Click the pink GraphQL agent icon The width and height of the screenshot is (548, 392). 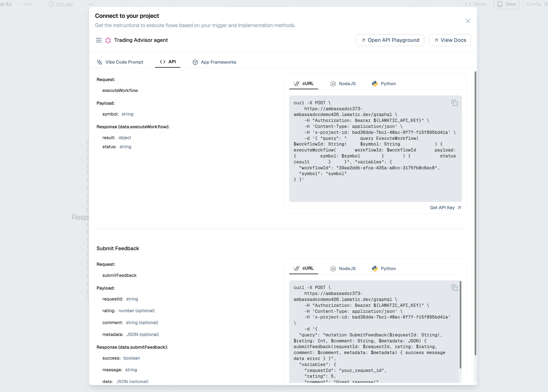pyautogui.click(x=108, y=40)
